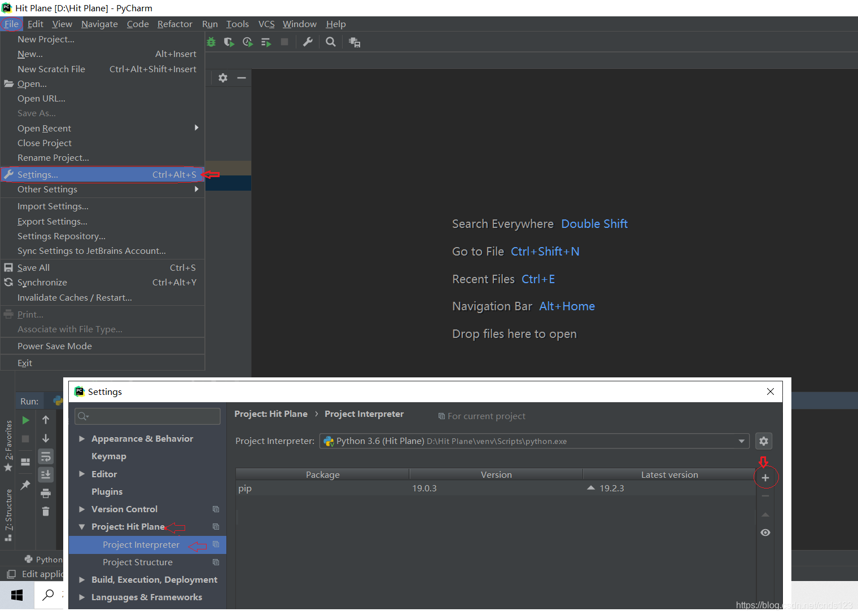Open the Project Interpreter dropdown
The height and width of the screenshot is (616, 858).
point(534,441)
